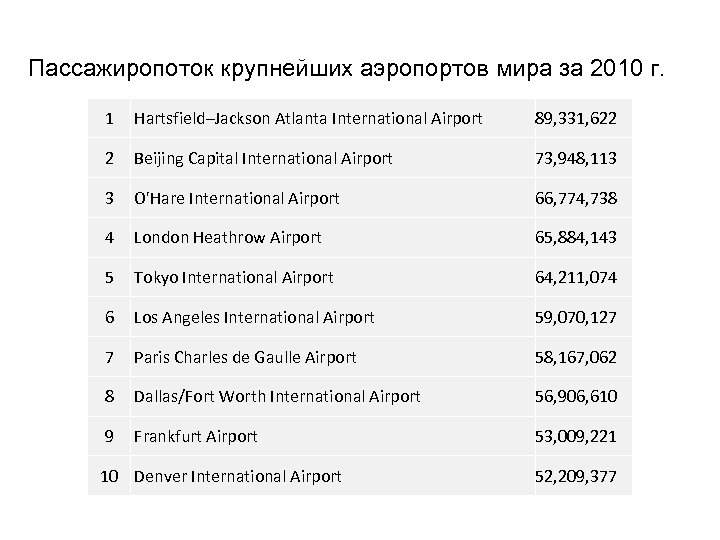Click the Denver International Airport entry

237,477
